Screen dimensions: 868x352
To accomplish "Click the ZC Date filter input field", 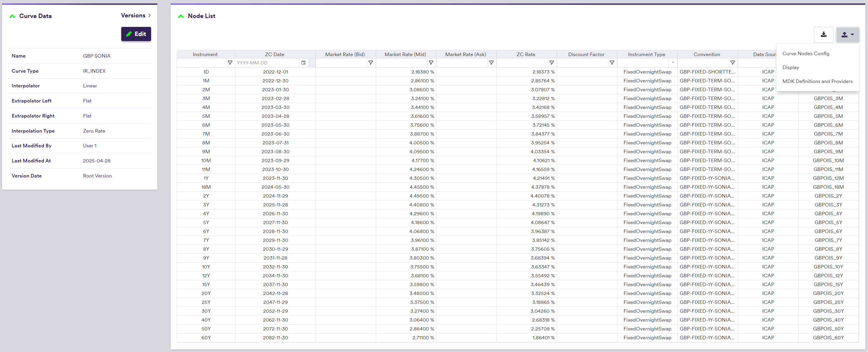I will [266, 63].
